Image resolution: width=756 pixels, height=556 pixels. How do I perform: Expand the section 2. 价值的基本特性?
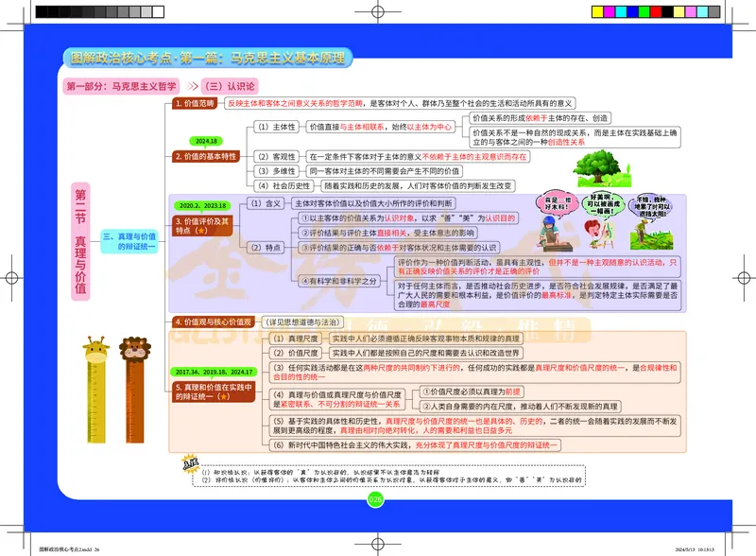pyautogui.click(x=207, y=156)
